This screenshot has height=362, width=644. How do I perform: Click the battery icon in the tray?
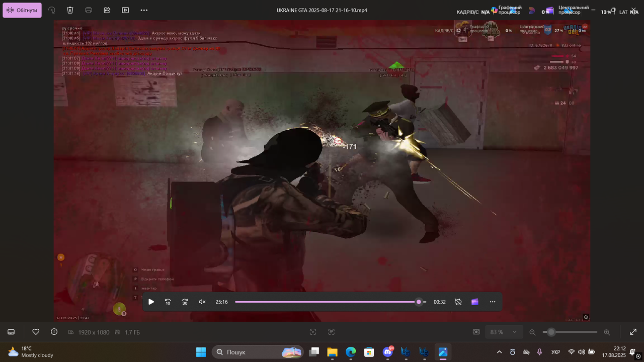click(592, 352)
